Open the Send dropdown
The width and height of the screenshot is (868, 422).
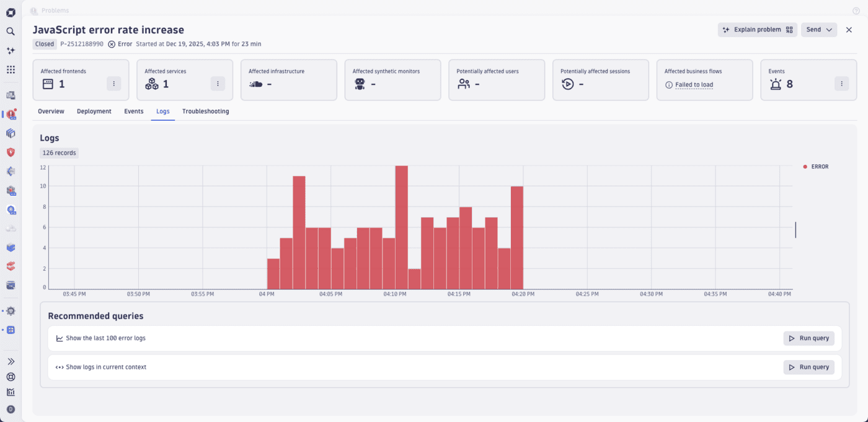point(819,30)
